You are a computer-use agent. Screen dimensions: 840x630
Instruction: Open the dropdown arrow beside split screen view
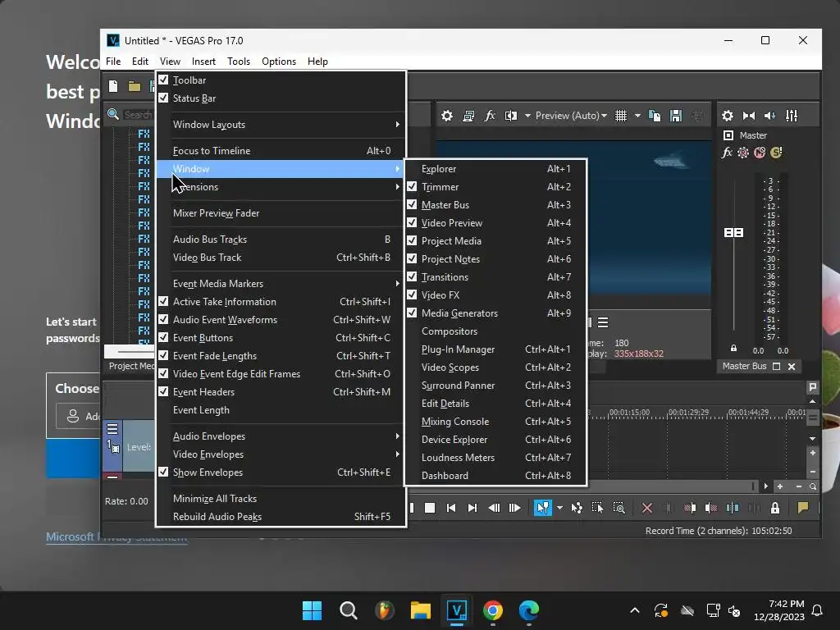527,116
